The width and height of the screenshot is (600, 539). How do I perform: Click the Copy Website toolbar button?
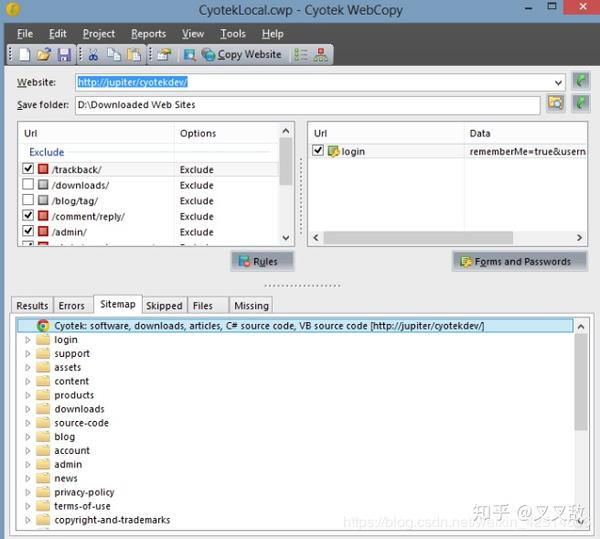tap(242, 55)
